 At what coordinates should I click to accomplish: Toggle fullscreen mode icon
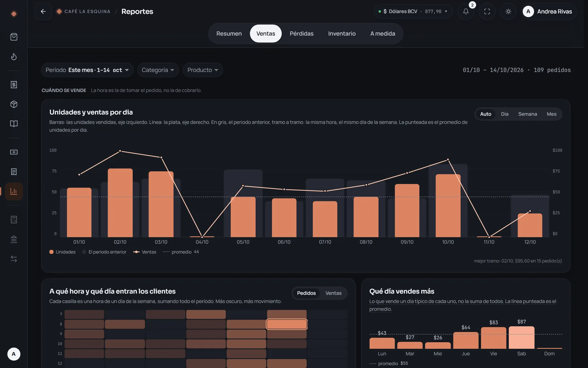(487, 11)
